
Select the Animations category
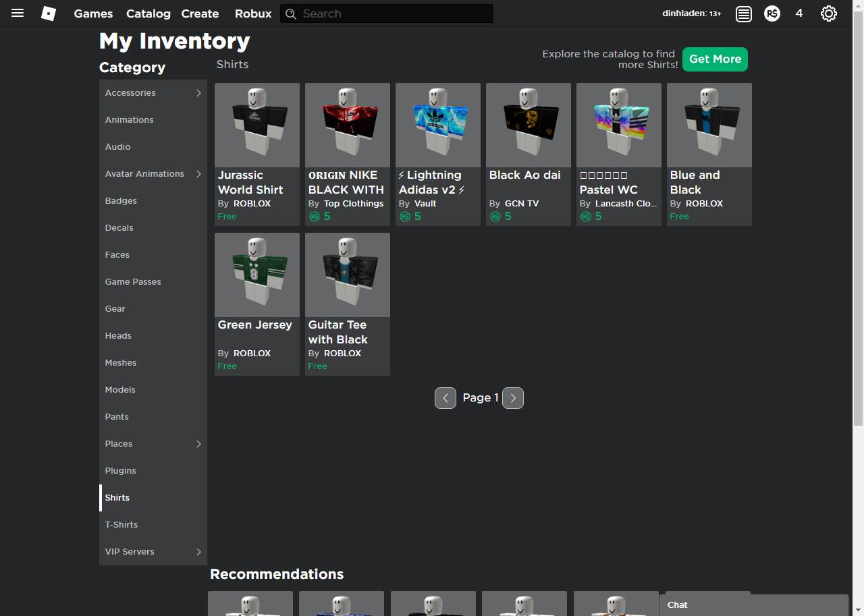[x=153, y=120]
